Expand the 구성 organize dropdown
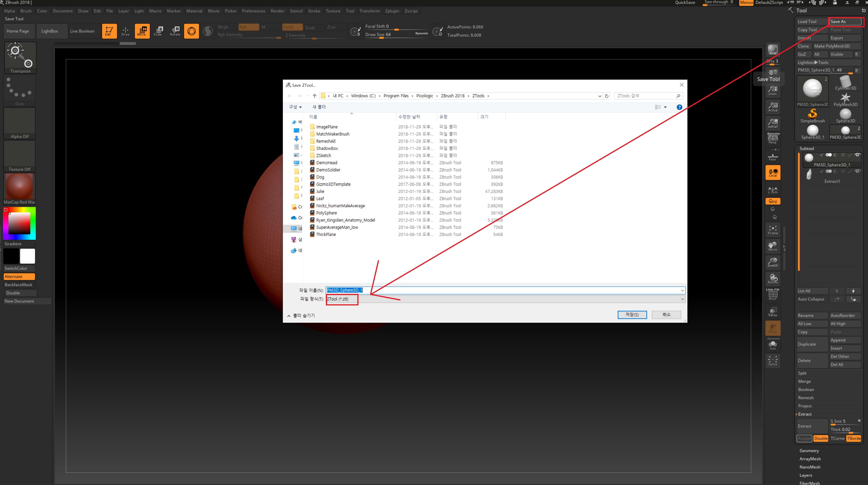The width and height of the screenshot is (868, 485). tap(295, 107)
